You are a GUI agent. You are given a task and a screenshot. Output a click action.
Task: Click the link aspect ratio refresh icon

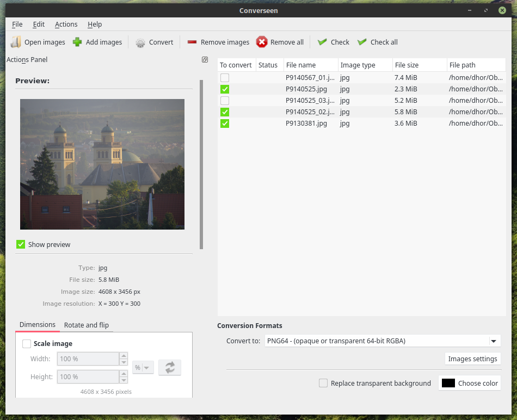[170, 368]
